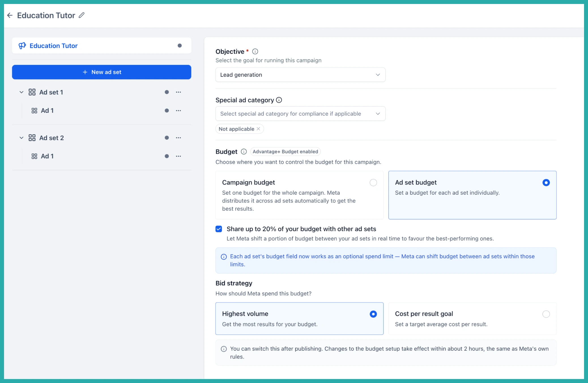The width and height of the screenshot is (588, 383).
Task: Open the three-dot menu for Ad set 1
Action: point(178,92)
